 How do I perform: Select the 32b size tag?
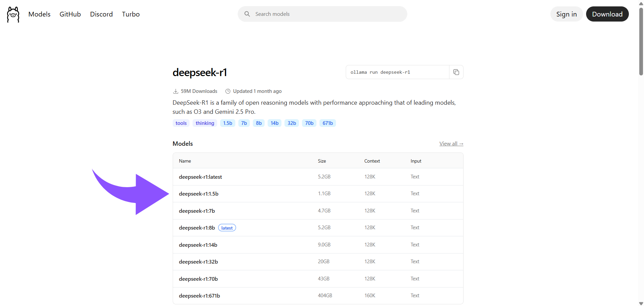pyautogui.click(x=292, y=123)
